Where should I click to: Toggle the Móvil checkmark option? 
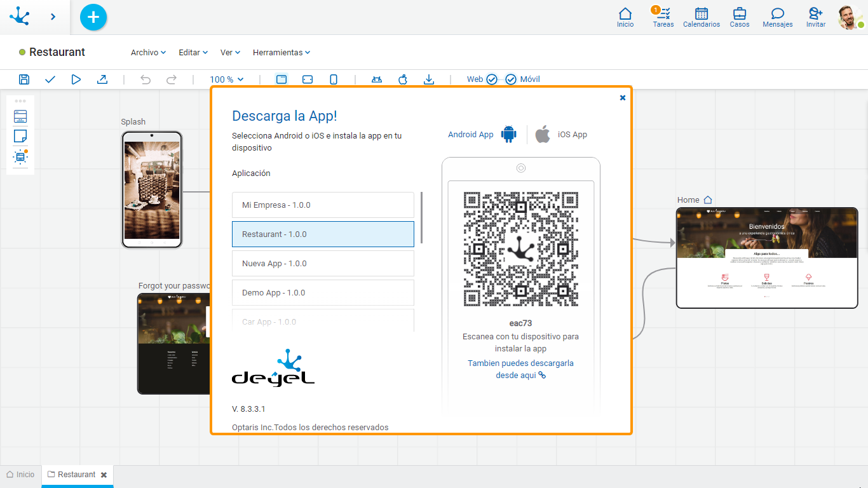[x=511, y=79]
